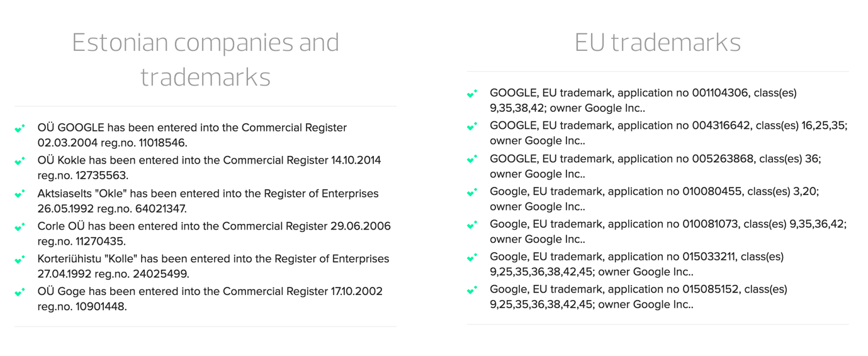Viewport: 868px width, 356px height.
Task: Click the Estonian companies and trademarks heading
Action: point(206,60)
